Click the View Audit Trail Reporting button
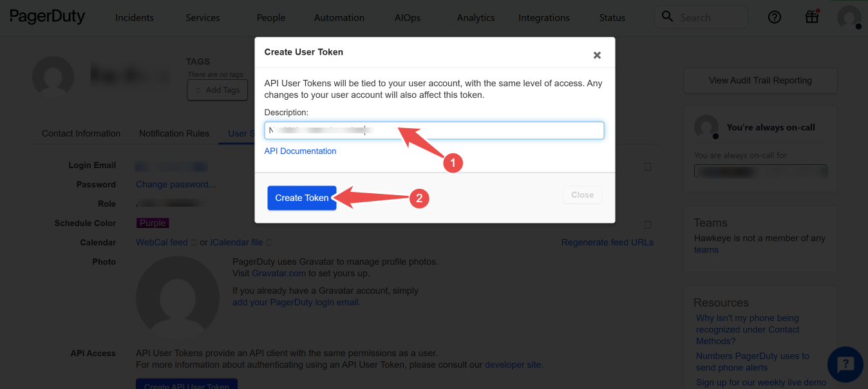Image resolution: width=868 pixels, height=389 pixels. (x=760, y=81)
